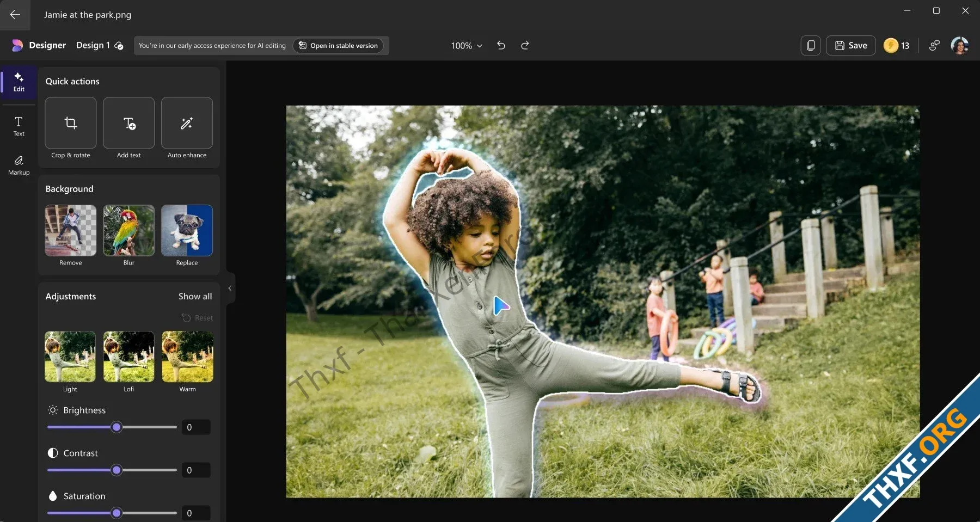Apply the Warm filter preset
This screenshot has width=980, height=522.
(x=187, y=357)
